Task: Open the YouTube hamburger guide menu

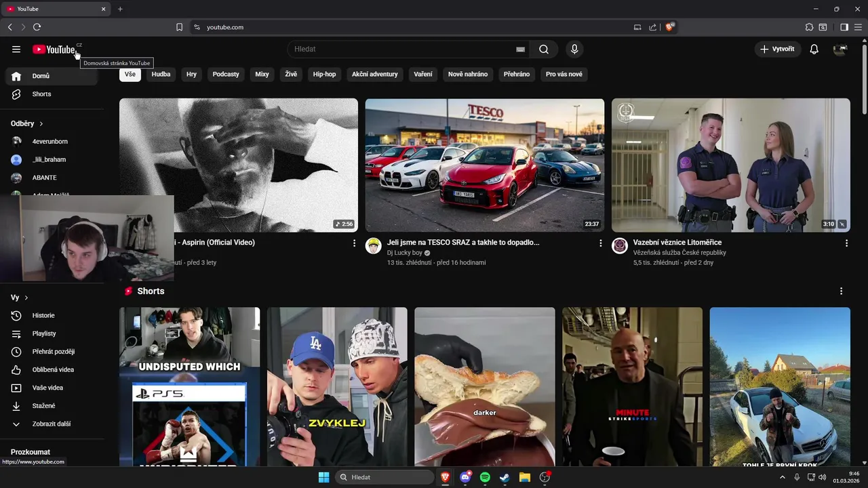Action: tap(16, 49)
